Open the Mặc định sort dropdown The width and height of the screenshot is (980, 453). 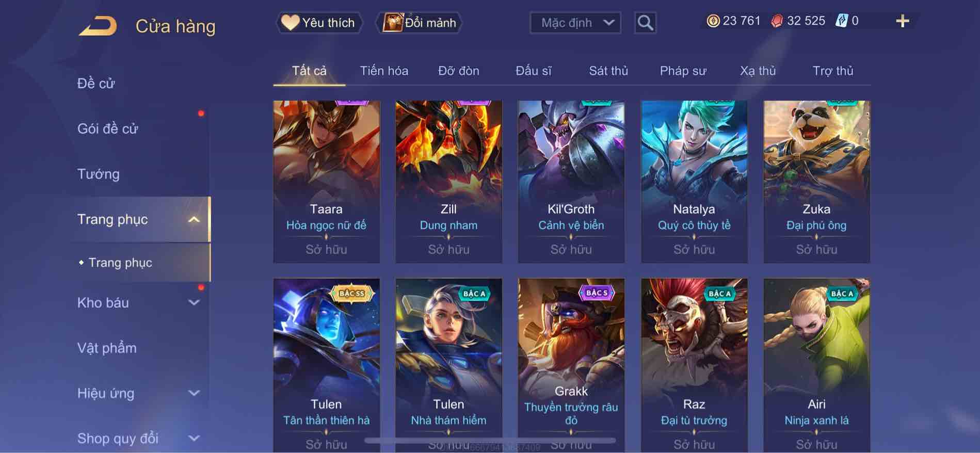coord(575,23)
